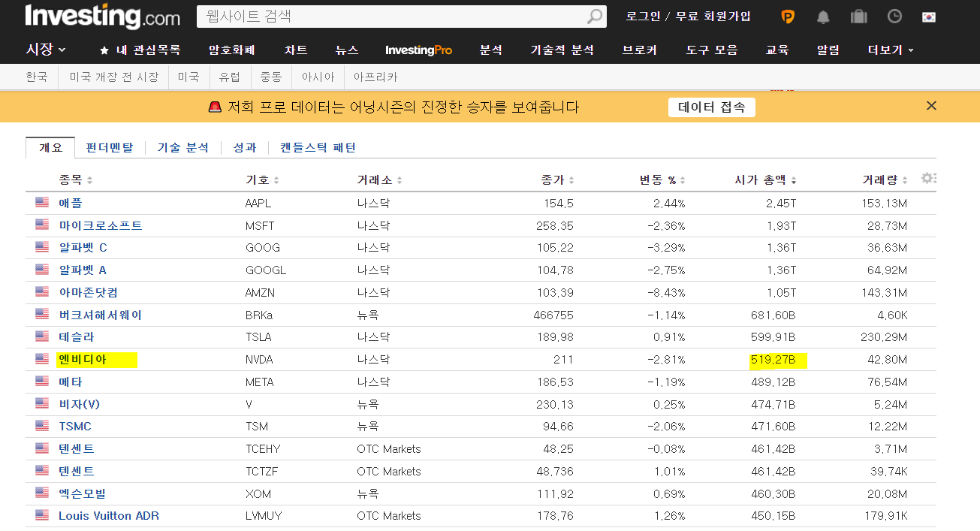Expand the 시장 markets dropdown
The width and height of the screenshot is (980, 531).
point(46,50)
